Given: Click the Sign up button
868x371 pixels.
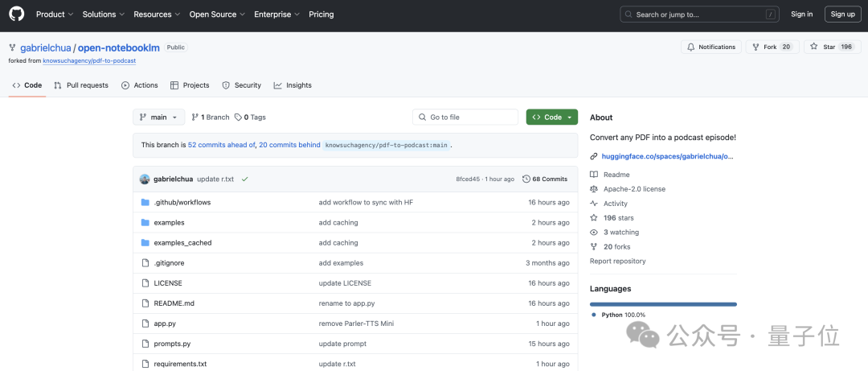Looking at the screenshot, I should (x=842, y=14).
